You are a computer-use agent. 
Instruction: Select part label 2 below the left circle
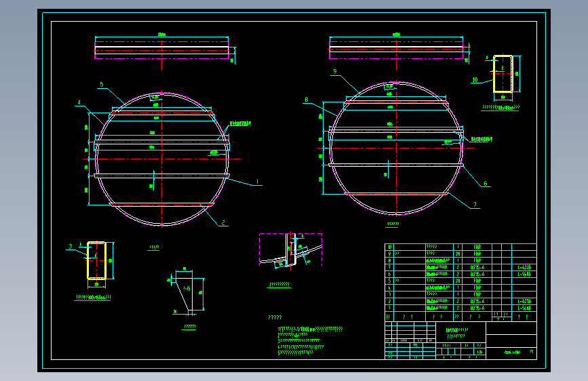coord(223,223)
